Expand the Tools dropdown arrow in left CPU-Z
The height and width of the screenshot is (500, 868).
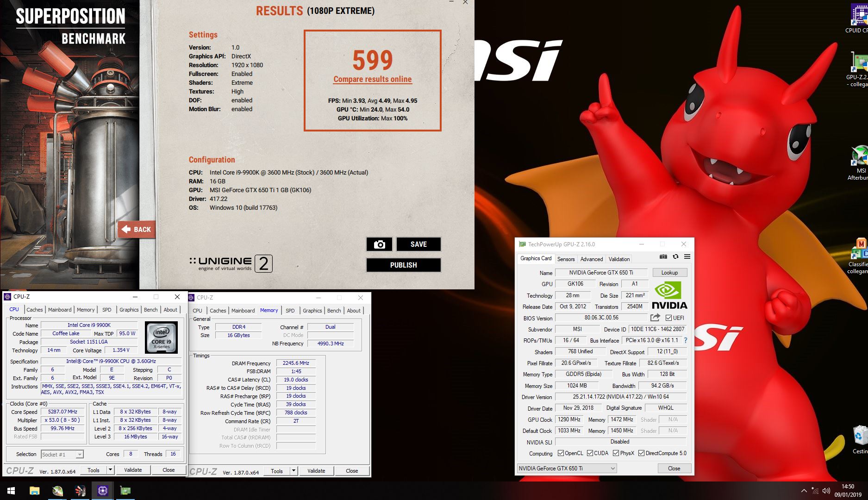[x=110, y=470]
